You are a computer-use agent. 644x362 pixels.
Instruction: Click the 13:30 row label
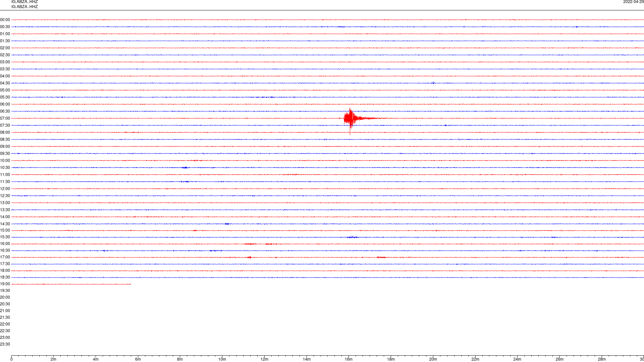pyautogui.click(x=5, y=210)
